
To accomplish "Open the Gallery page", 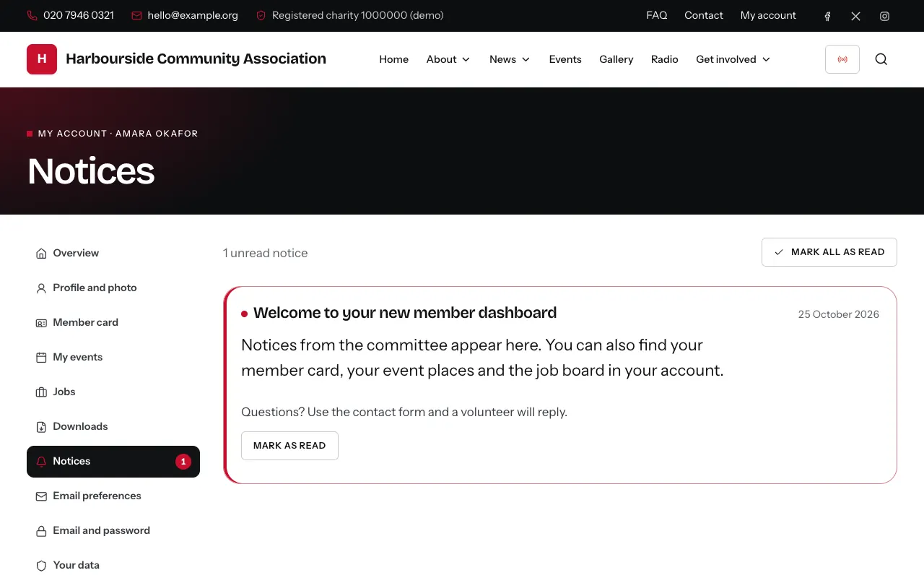I will coord(616,59).
